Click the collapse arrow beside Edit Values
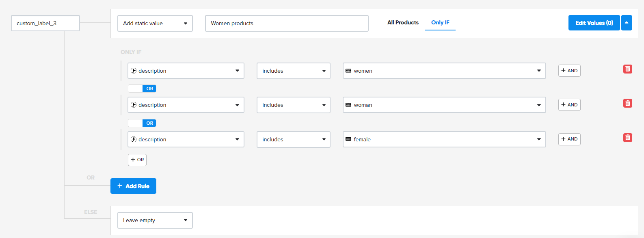The height and width of the screenshot is (238, 644). pos(627,23)
